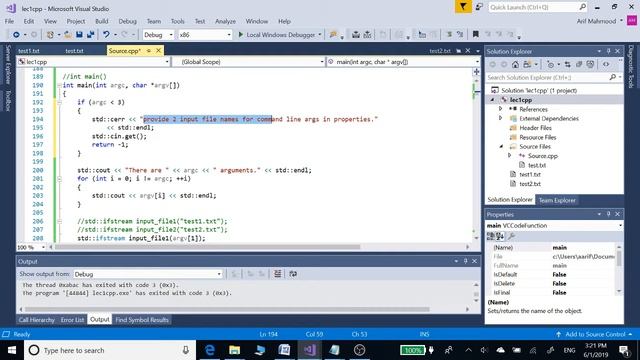Screen dimensions: 640x360
Task: Click the Property Pages wrench icon
Action: [x=511, y=236]
